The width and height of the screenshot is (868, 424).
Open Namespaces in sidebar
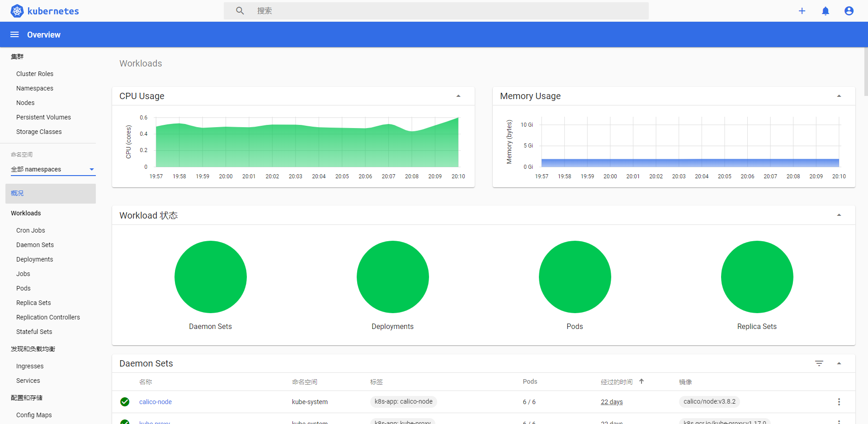35,88
